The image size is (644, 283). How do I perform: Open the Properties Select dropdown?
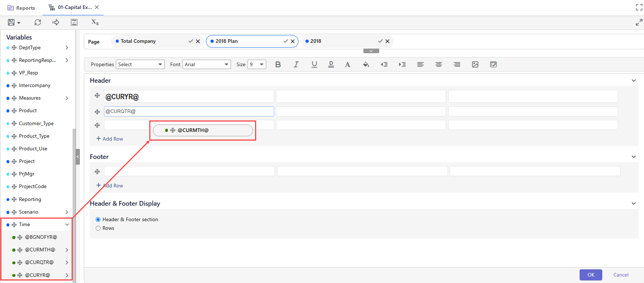(140, 64)
